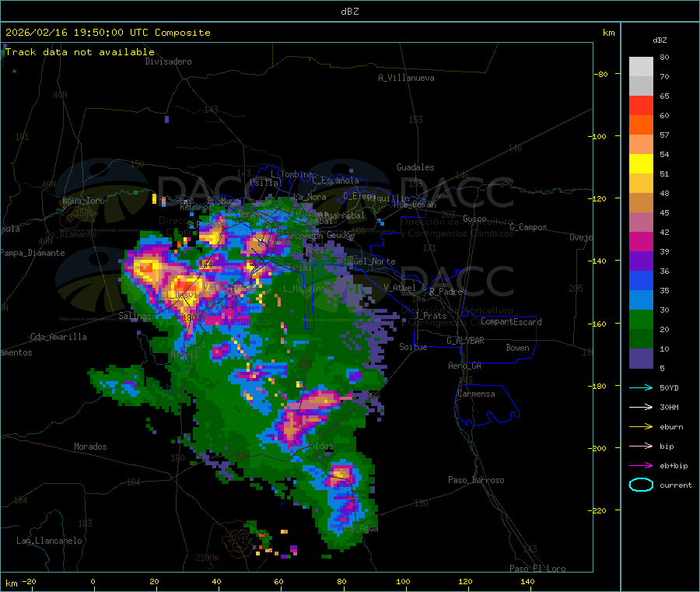700x592 pixels.
Task: Click the cyan 'current' ellipse legend icon
Action: [641, 485]
